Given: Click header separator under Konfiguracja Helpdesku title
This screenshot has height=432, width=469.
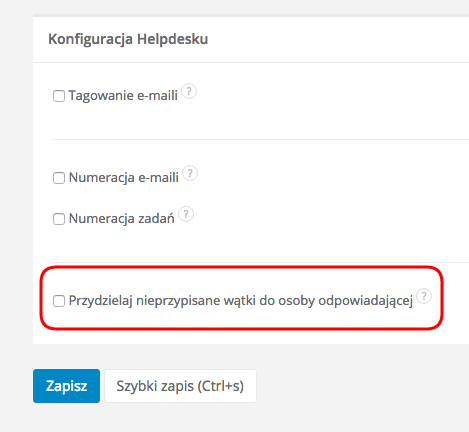Looking at the screenshot, I should tap(251, 62).
